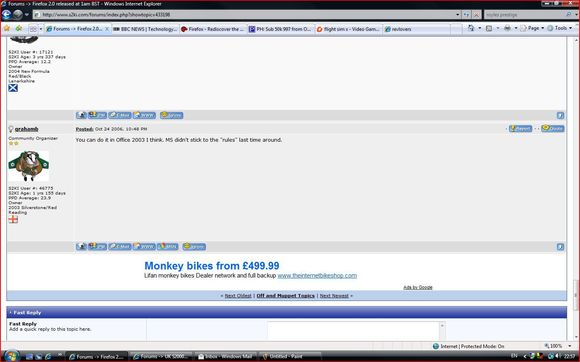Open Monkey bikes from £499.99 ad
Image resolution: width=580 pixels, height=362 pixels.
point(212,266)
